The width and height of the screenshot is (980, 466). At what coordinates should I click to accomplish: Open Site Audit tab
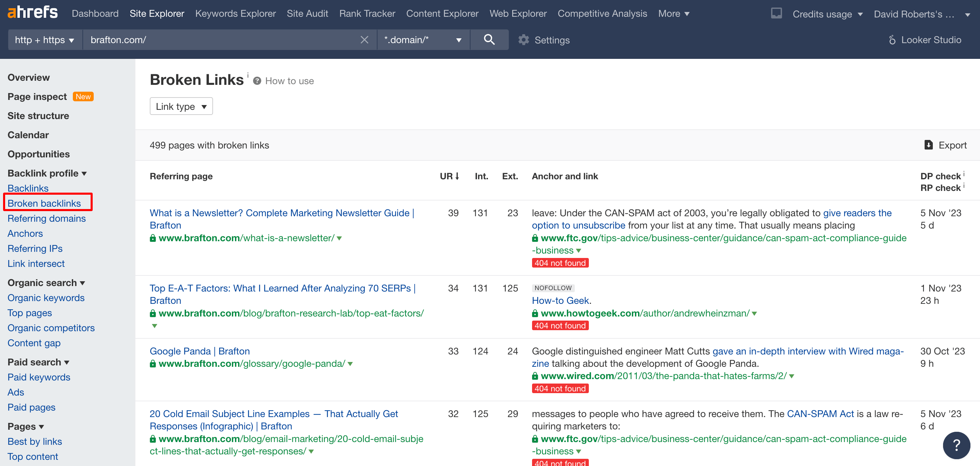[x=307, y=13]
